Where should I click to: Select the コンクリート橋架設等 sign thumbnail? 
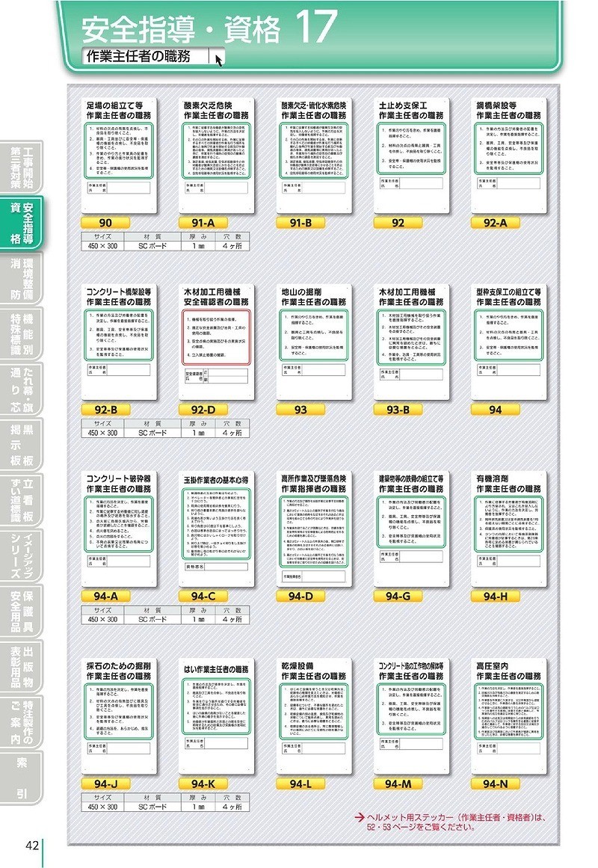click(119, 342)
